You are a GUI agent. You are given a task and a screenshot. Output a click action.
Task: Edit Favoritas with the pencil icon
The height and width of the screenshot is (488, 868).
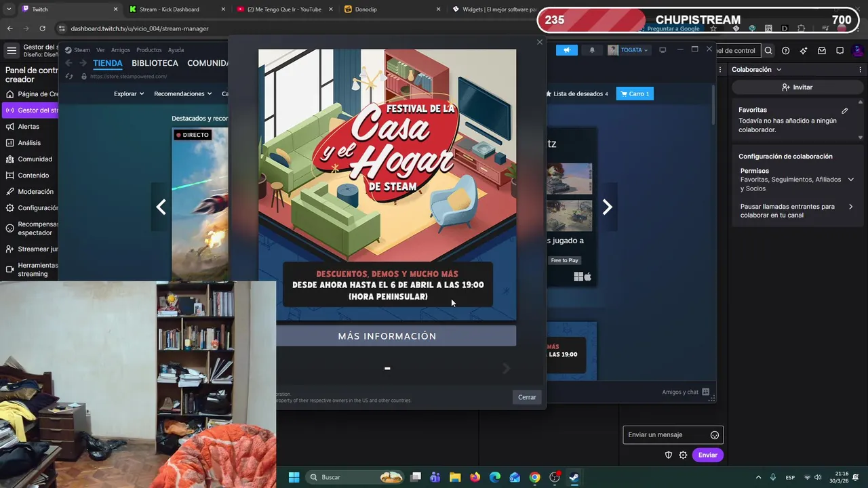coord(845,110)
